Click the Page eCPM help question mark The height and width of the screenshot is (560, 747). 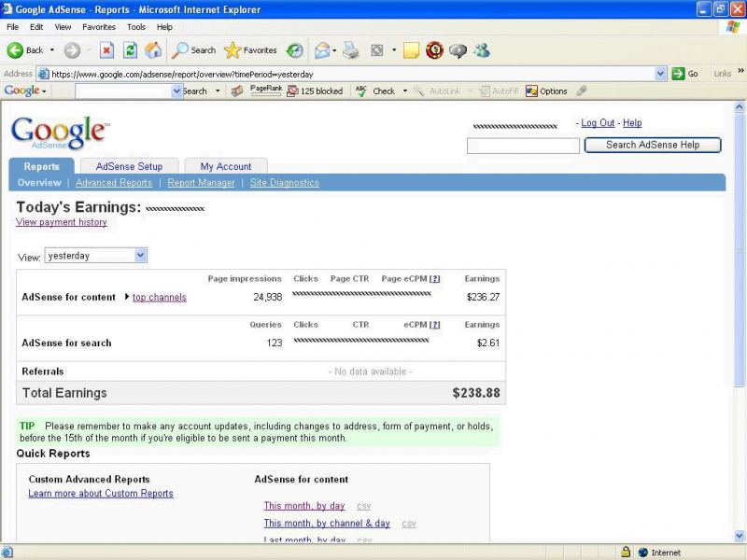click(434, 278)
